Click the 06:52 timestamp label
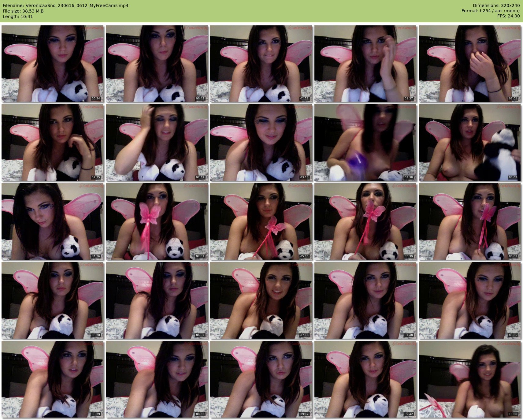Image resolution: width=523 pixels, height=420 pixels. (x=200, y=335)
